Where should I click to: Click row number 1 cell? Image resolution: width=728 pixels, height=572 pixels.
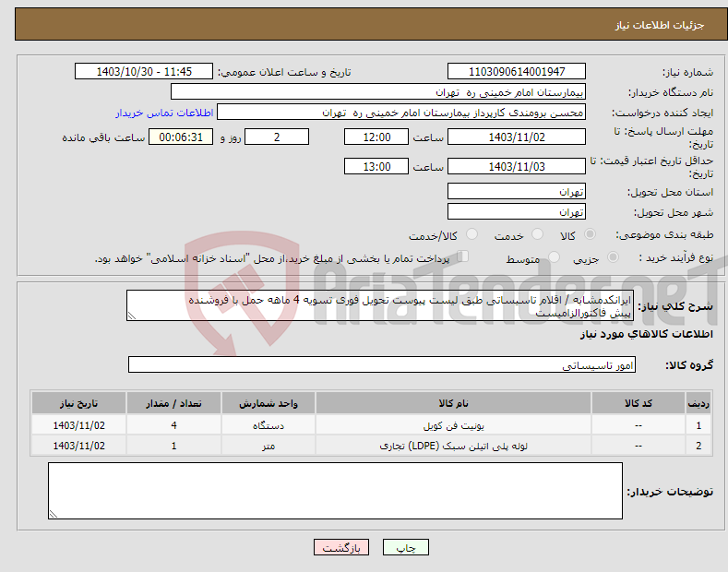pyautogui.click(x=698, y=425)
